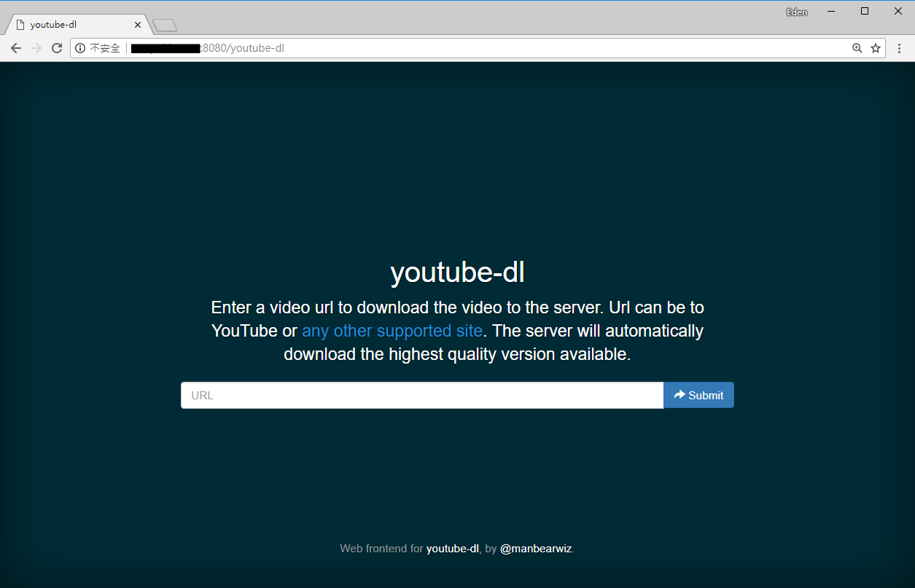View site info via the not-secure icon
Viewport: 915px width, 588px height.
click(80, 49)
